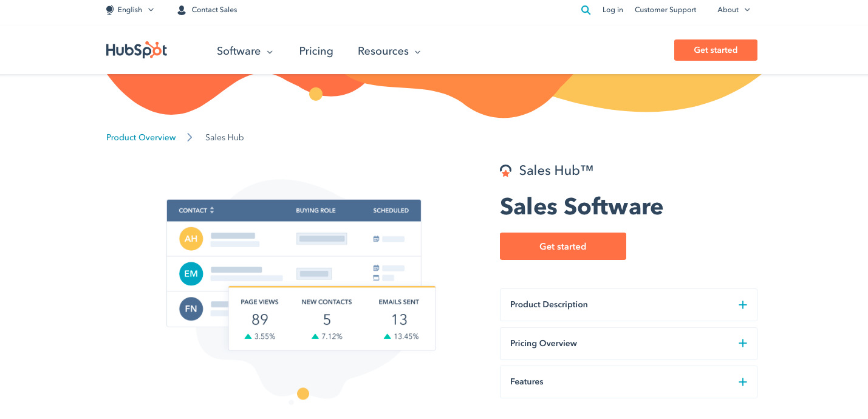Click the CONTACT column sort arrows
This screenshot has height=419, width=868.
pyautogui.click(x=212, y=210)
